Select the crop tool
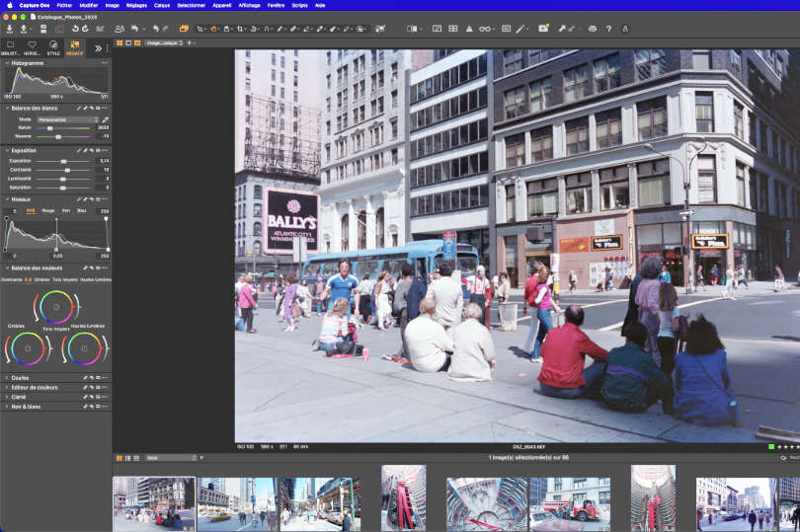800x532 pixels. (x=240, y=29)
